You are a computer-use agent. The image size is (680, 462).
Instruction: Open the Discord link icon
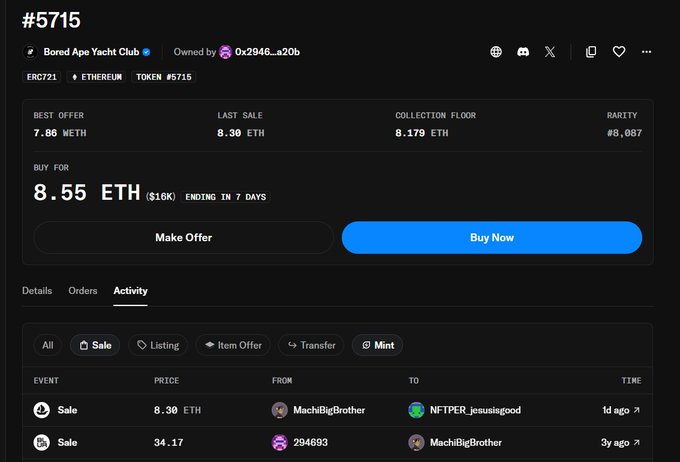(x=523, y=52)
